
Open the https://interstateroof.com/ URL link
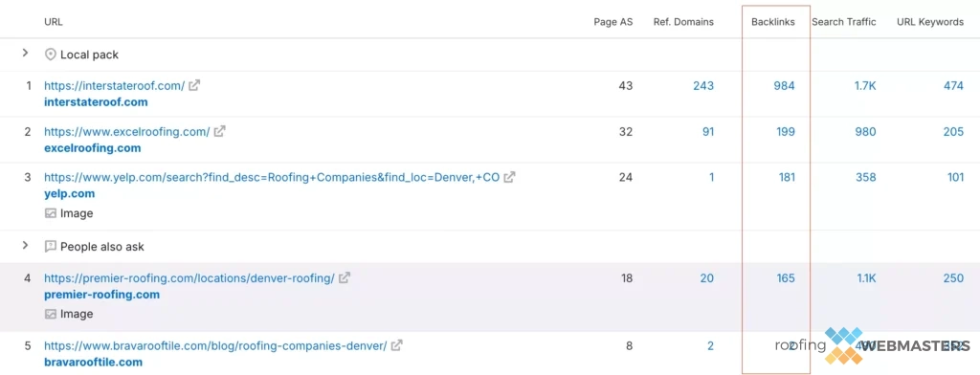tap(115, 86)
